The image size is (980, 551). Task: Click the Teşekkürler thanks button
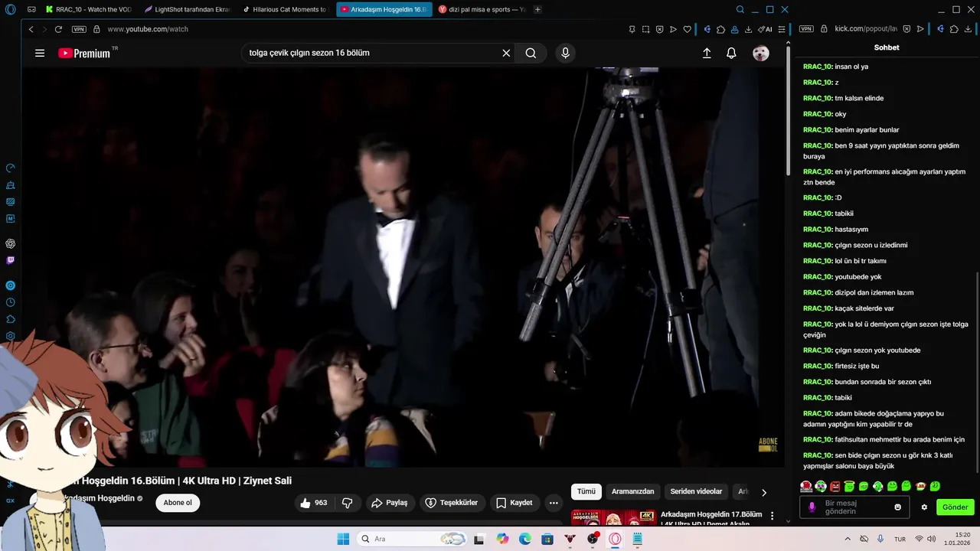pos(452,503)
